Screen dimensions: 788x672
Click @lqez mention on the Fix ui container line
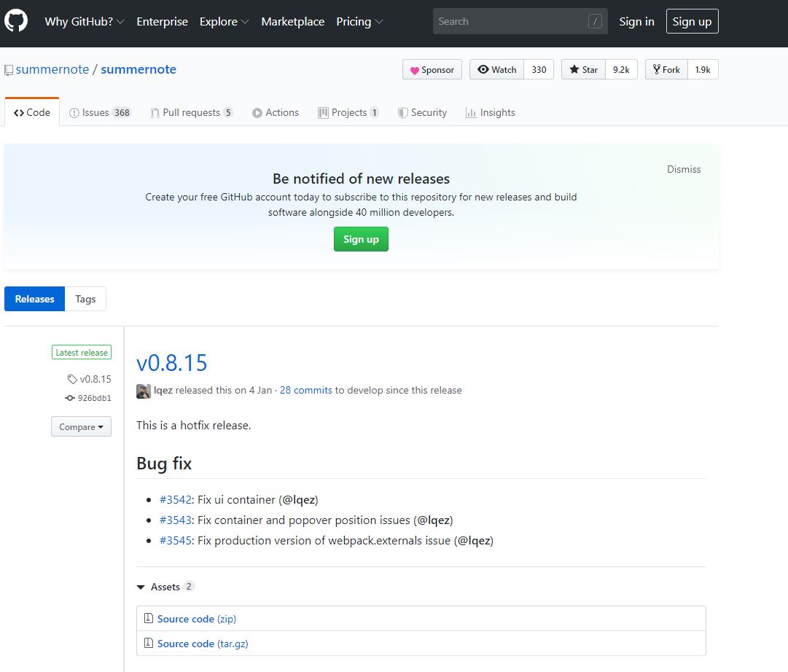pyautogui.click(x=299, y=499)
